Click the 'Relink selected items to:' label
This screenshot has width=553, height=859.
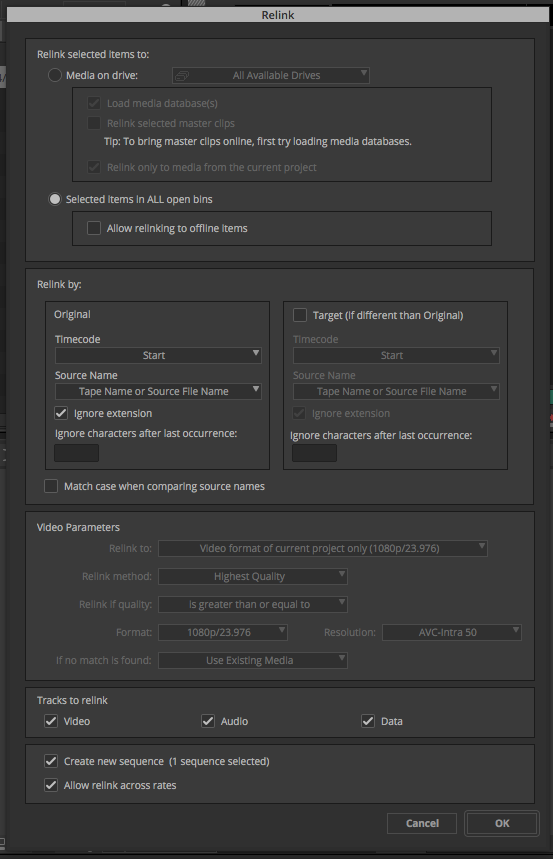pyautogui.click(x=93, y=54)
